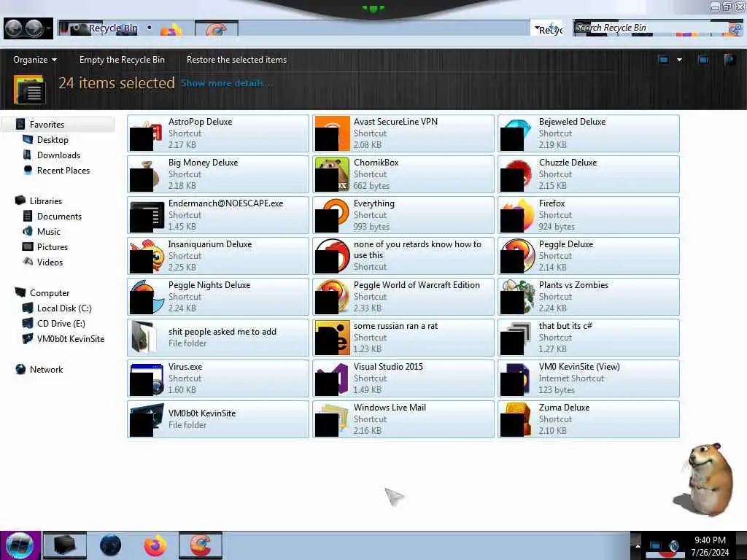Select Computer in navigation pane
The height and width of the screenshot is (560, 747).
tap(50, 293)
